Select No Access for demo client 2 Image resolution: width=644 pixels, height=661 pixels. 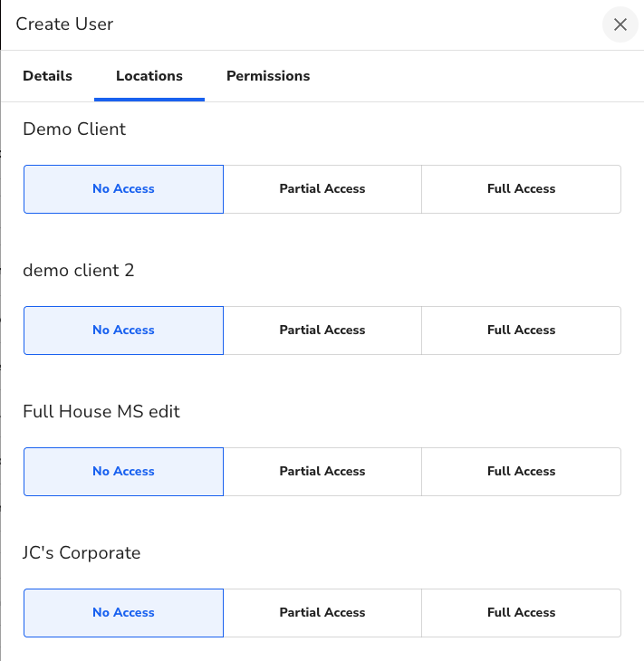123,330
